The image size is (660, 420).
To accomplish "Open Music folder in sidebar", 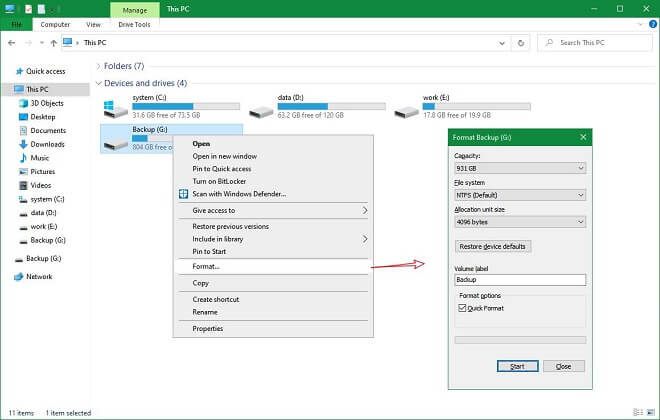I will tap(34, 158).
